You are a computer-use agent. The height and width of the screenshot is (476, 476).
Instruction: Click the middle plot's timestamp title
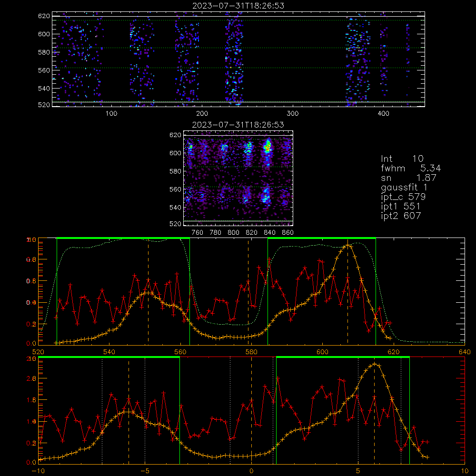point(238,125)
